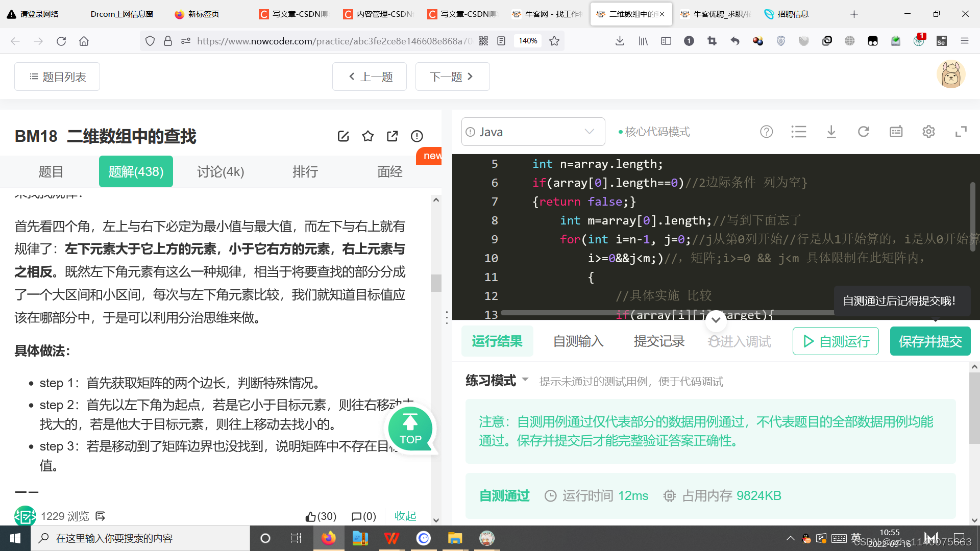Open the list/outline icon in editor toolbar

799,131
